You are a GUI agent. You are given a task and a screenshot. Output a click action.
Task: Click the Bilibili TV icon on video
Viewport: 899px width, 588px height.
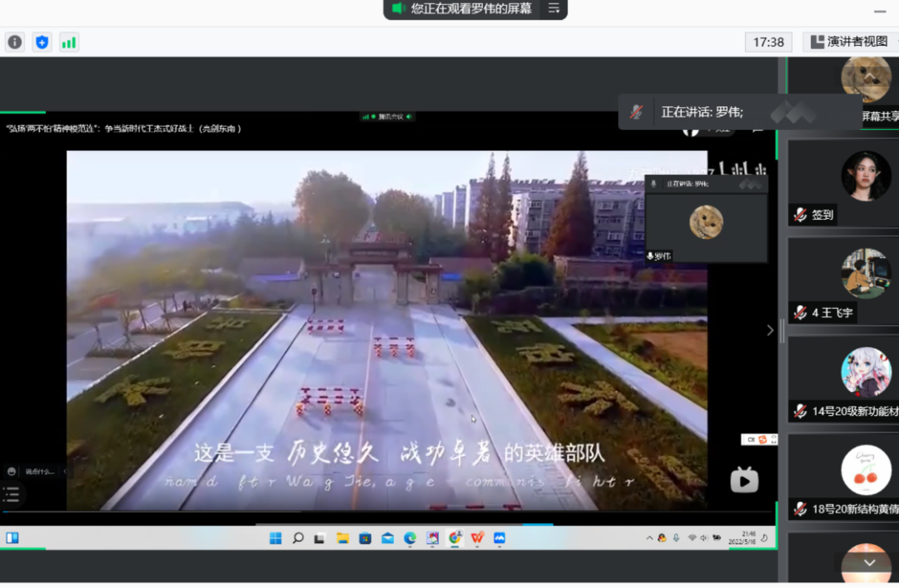[x=744, y=480]
